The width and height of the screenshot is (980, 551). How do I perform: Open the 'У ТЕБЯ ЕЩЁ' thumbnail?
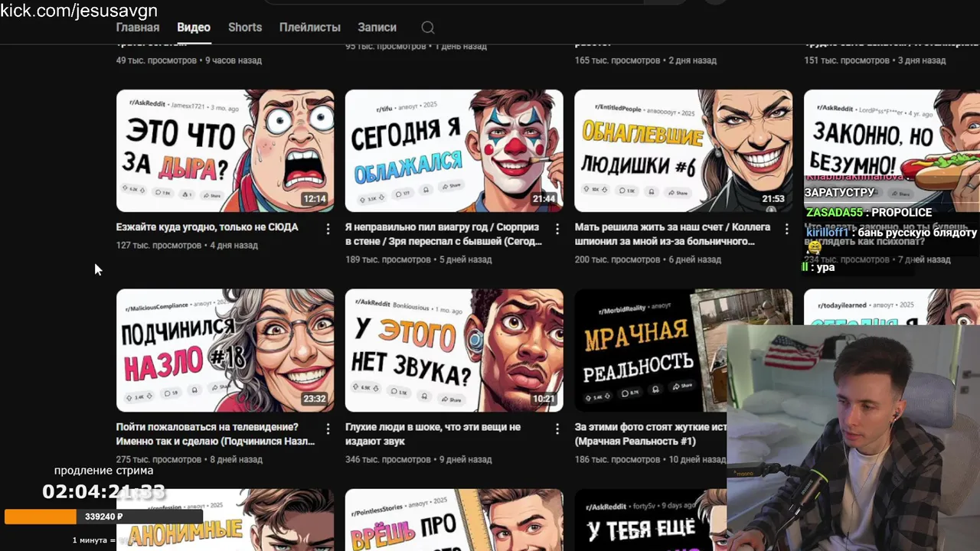[650, 520]
